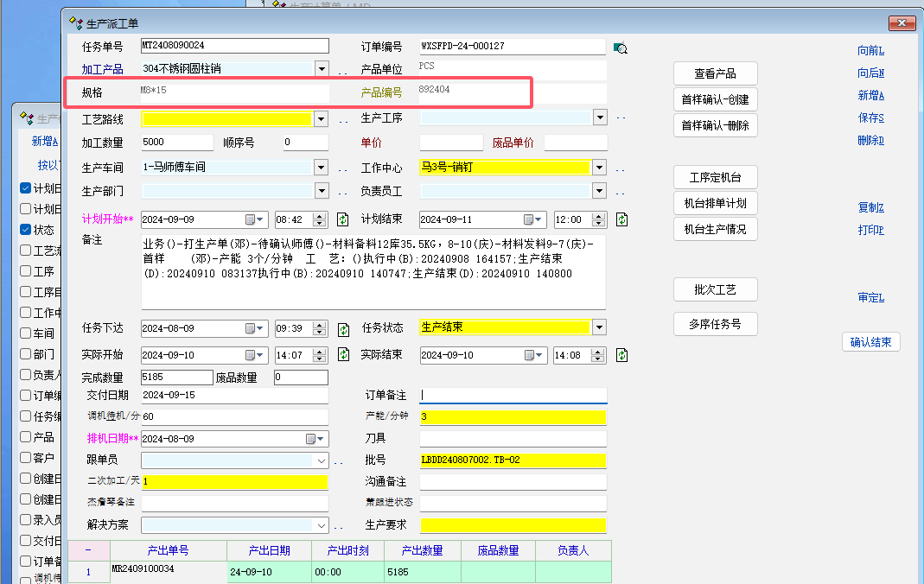Expand the 任务状态 dropdown

pos(599,327)
